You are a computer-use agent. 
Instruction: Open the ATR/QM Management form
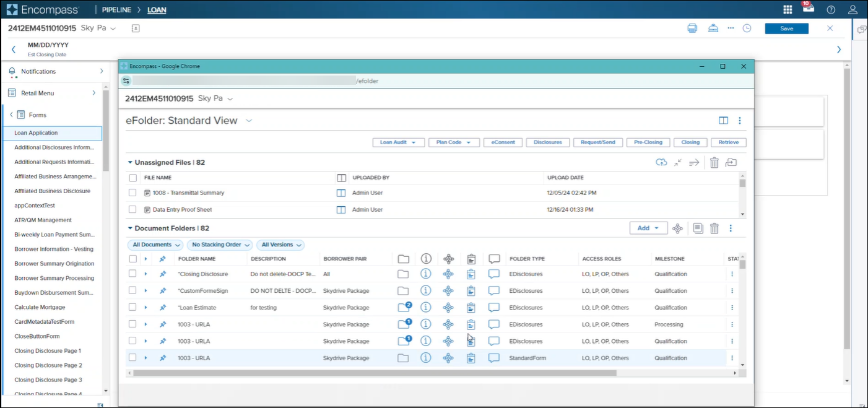[43, 220]
